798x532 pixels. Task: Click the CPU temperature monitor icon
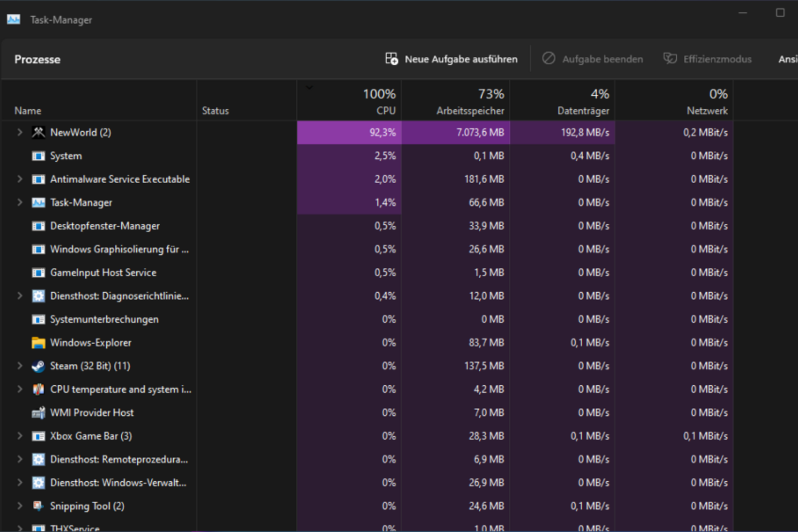coord(39,389)
